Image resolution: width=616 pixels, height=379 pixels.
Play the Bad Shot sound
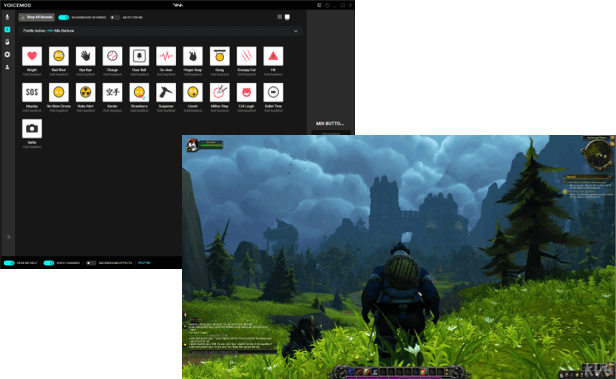59,56
